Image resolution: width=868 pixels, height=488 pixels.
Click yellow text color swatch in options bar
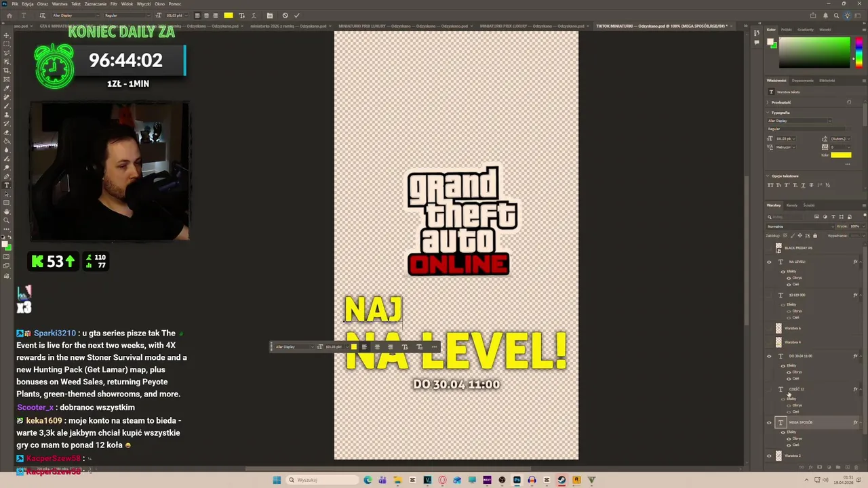[x=229, y=16]
